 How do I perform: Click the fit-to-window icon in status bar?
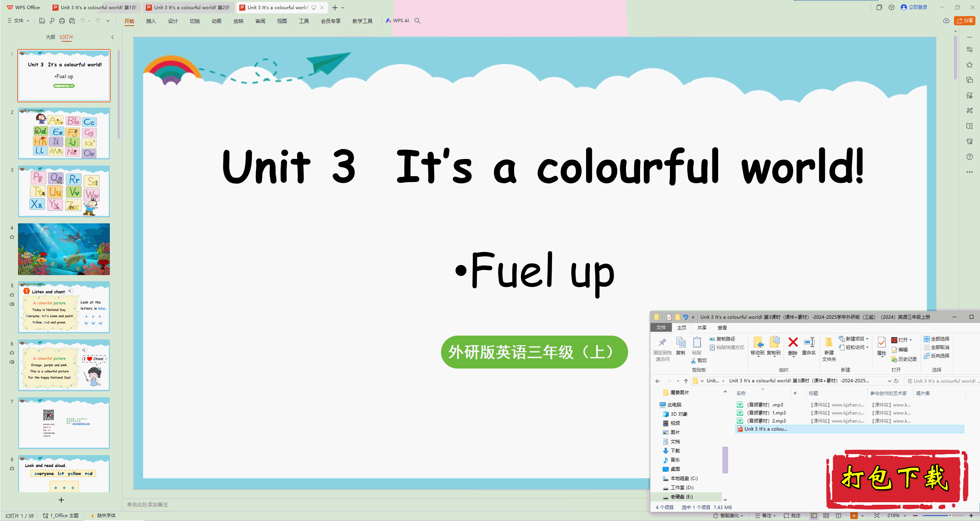coord(877,516)
